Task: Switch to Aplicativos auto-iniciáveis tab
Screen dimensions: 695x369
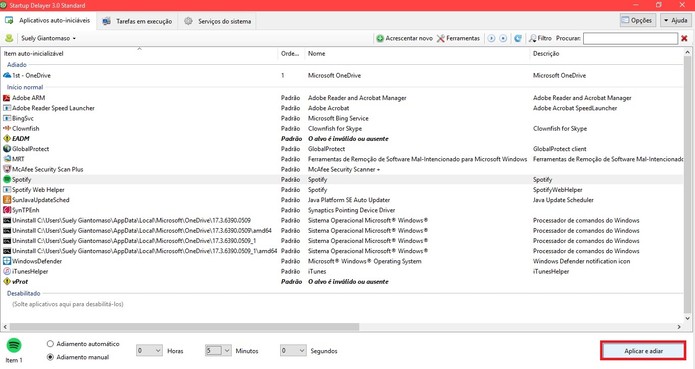Action: [48, 21]
